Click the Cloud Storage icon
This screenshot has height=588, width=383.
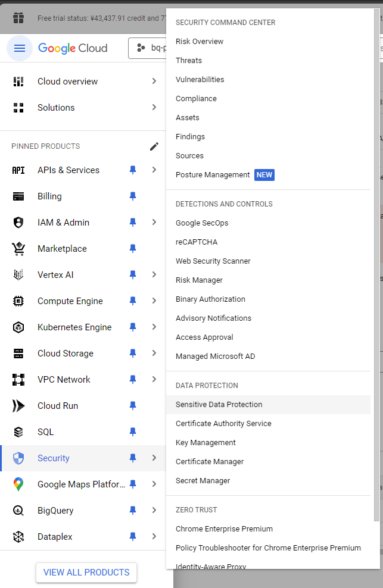point(18,354)
